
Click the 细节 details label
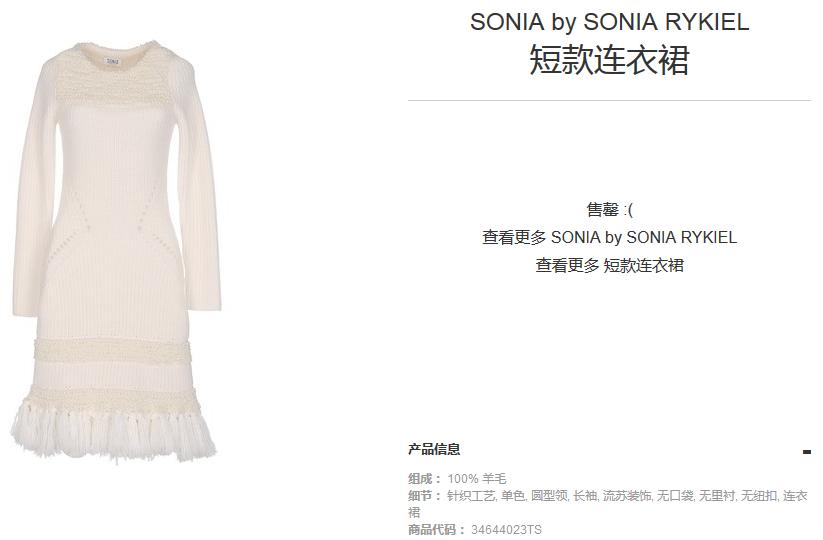[426, 495]
